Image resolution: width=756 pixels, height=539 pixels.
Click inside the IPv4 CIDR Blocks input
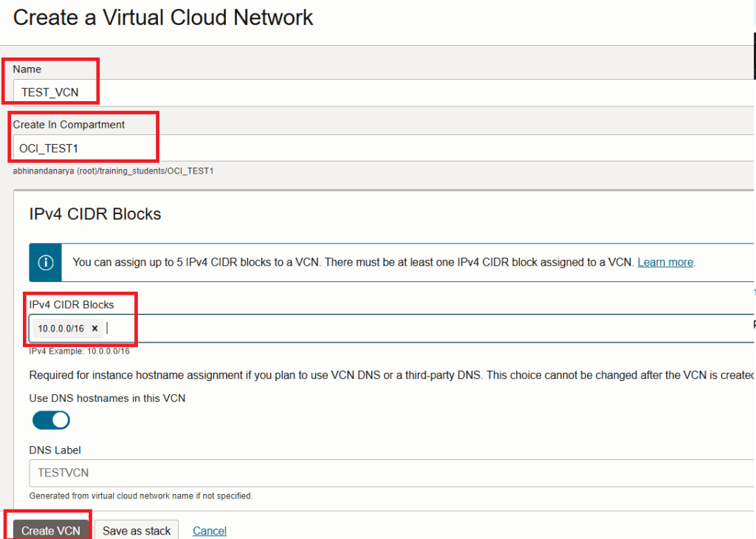point(369,329)
